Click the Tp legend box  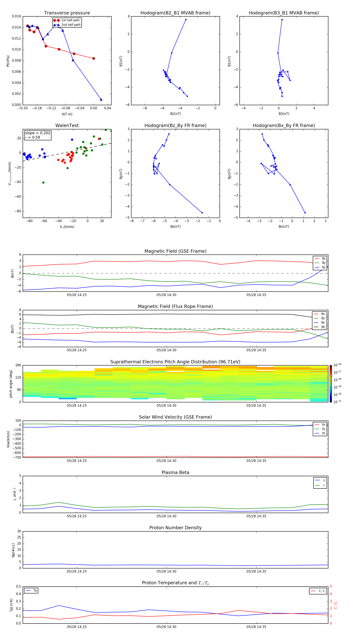tap(31, 591)
